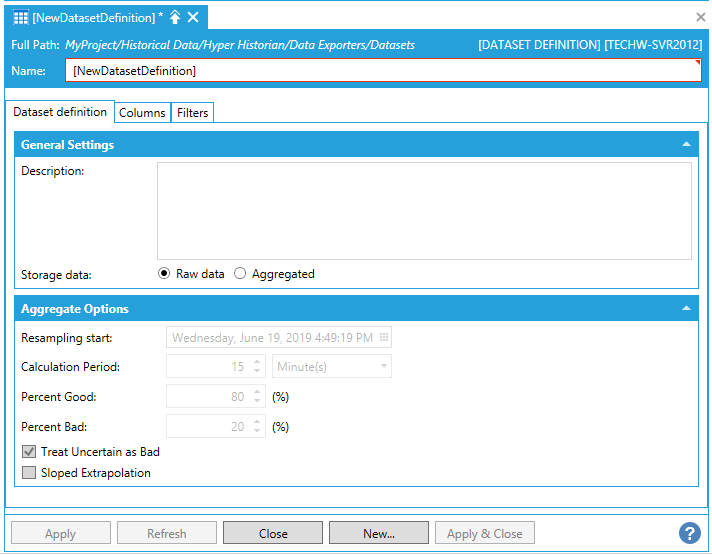Enable the Sloped Extrapolation checkbox
712x557 pixels.
click(29, 473)
